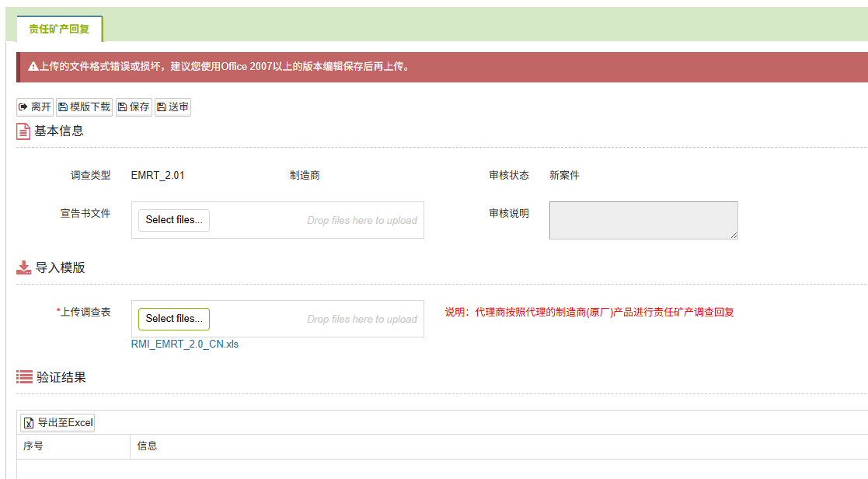Image resolution: width=868 pixels, height=479 pixels.
Task: Click the 离开 exit icon button
Action: click(x=35, y=107)
